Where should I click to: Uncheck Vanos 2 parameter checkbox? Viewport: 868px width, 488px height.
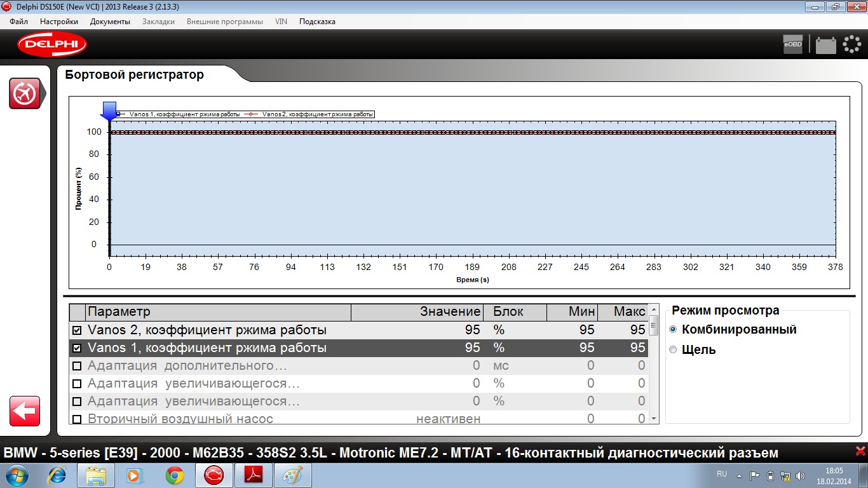point(77,330)
